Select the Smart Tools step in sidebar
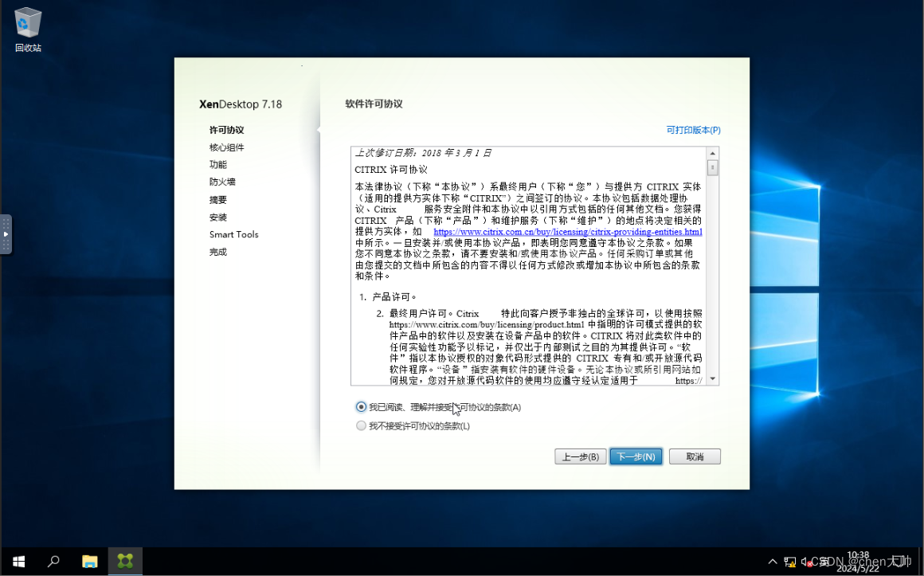 click(x=234, y=234)
